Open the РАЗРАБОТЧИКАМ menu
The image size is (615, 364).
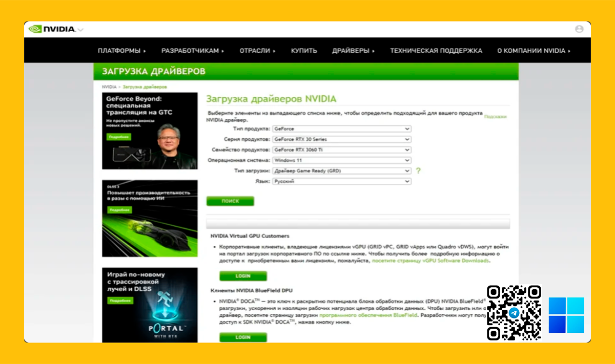[x=193, y=51]
